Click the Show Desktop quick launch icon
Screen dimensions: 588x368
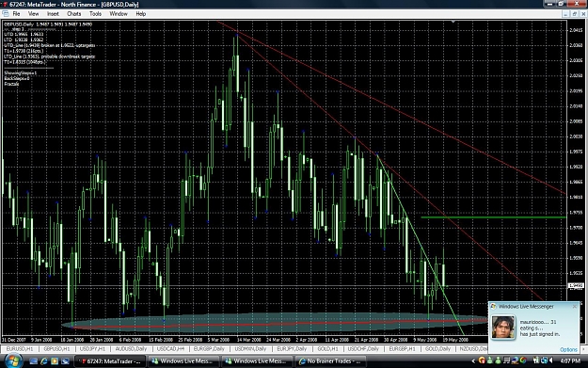[x=33, y=361]
